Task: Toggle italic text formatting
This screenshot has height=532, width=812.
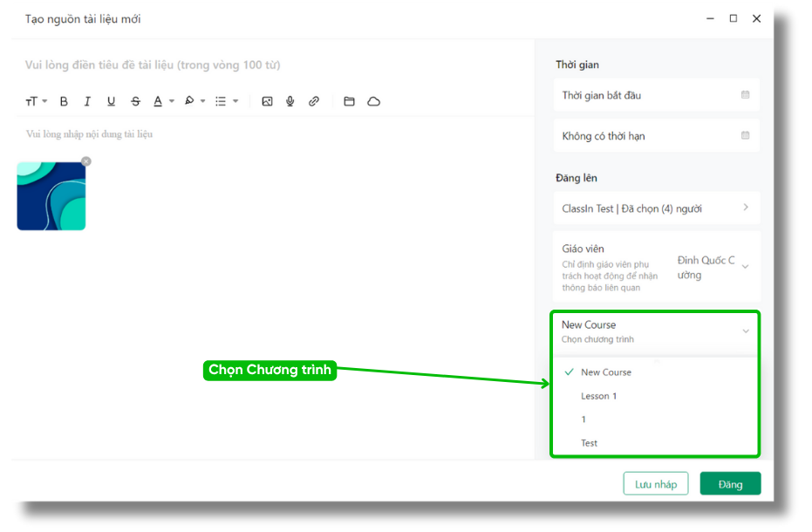Action: 87,101
